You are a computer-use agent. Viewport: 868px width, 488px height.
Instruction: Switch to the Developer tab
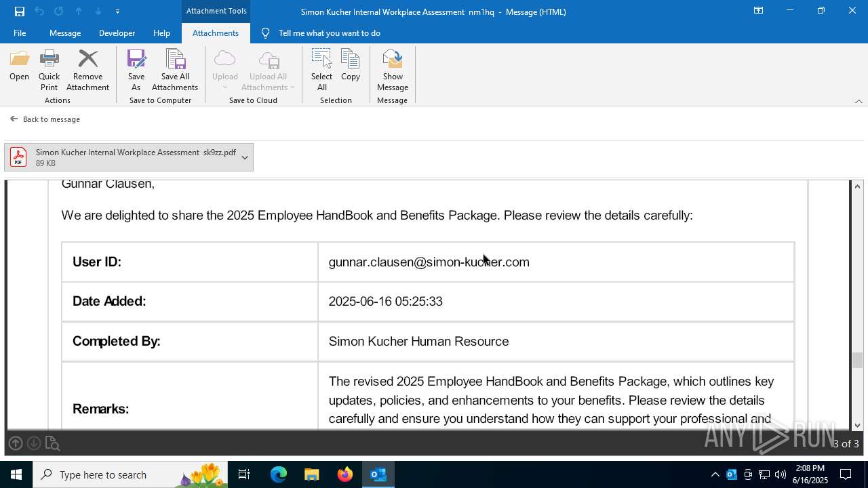pyautogui.click(x=117, y=33)
